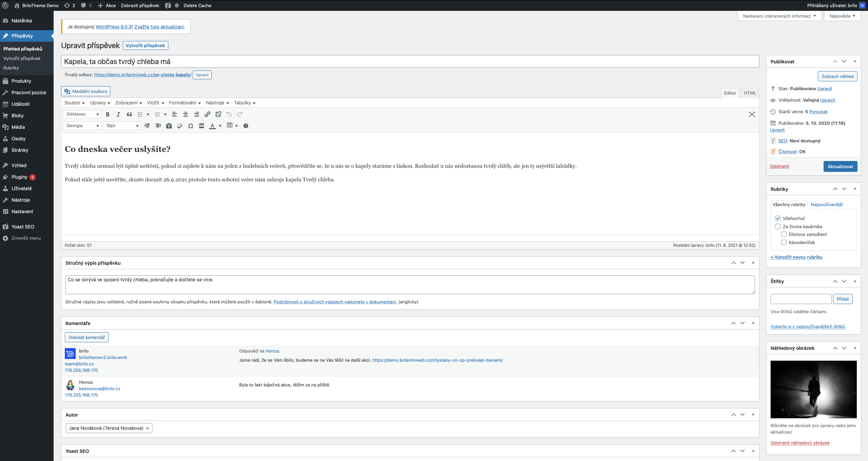Viewport: 868px width, 461px height.
Task: Click the Aktualizovat button
Action: point(840,166)
